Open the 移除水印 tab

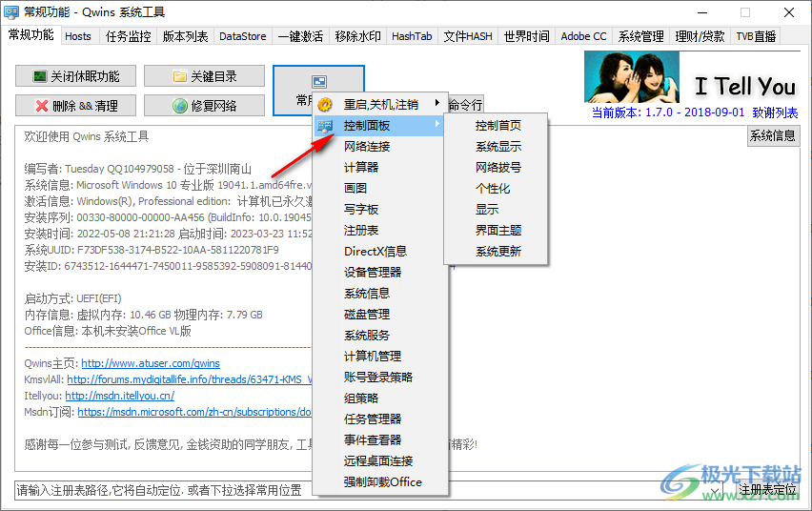click(x=357, y=36)
